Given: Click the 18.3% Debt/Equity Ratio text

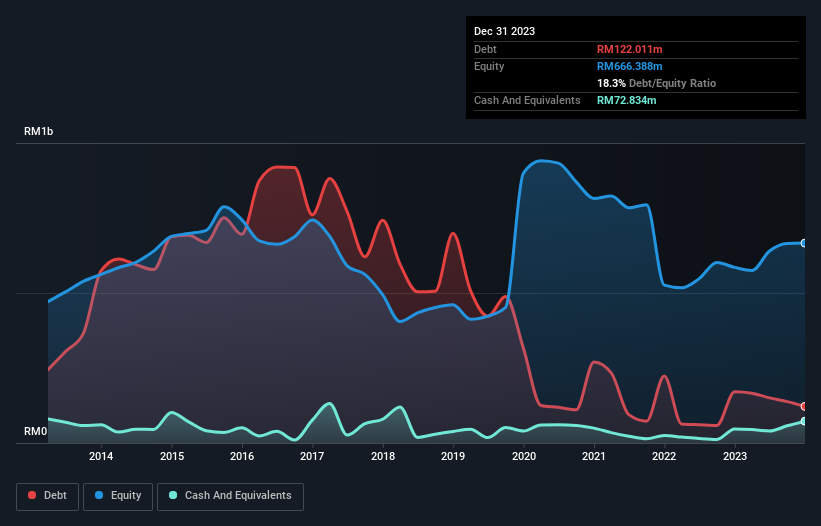Looking at the screenshot, I should pyautogui.click(x=656, y=83).
